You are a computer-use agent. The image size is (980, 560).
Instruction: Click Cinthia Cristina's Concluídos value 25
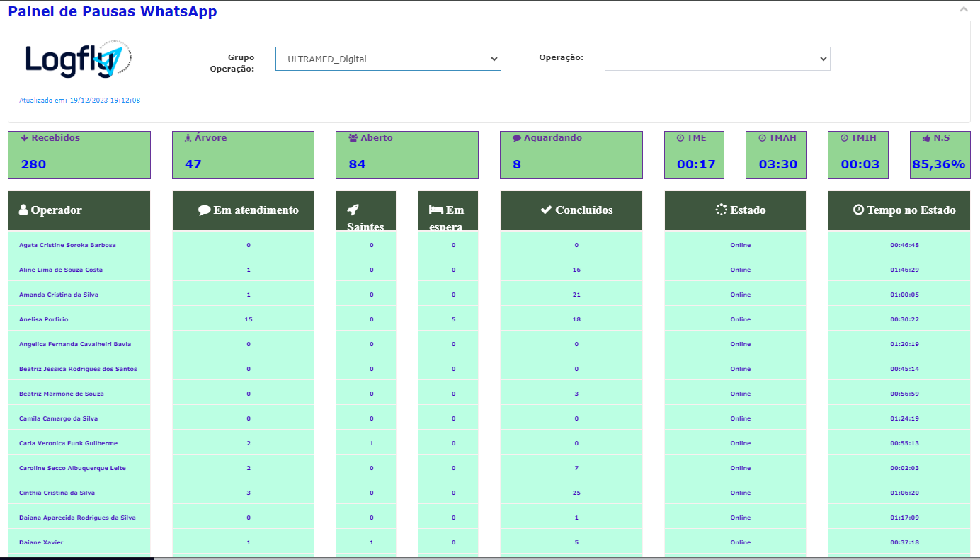coord(577,493)
